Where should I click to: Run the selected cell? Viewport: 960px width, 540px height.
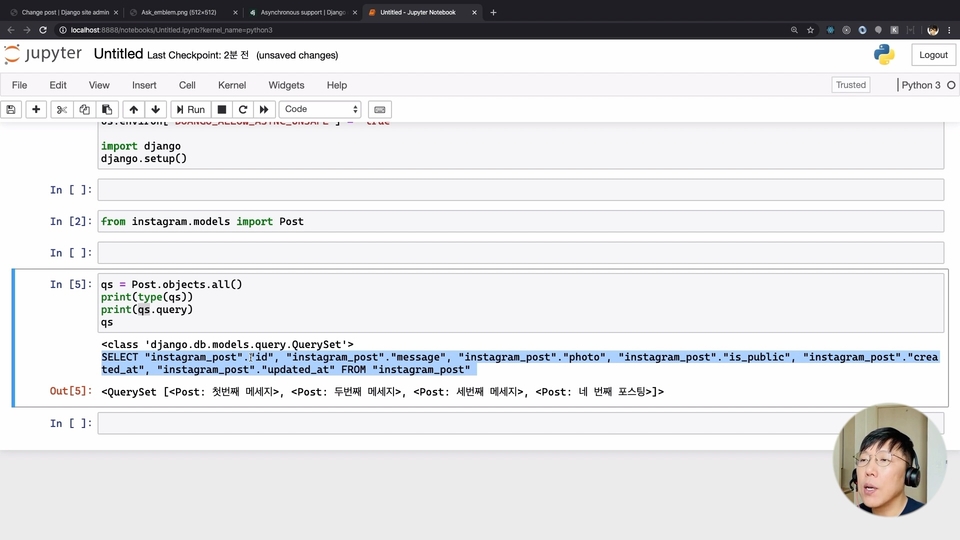click(190, 110)
